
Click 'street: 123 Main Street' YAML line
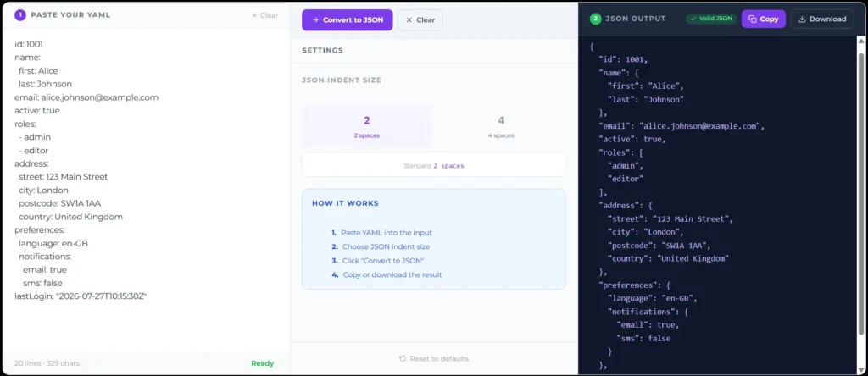(x=63, y=177)
